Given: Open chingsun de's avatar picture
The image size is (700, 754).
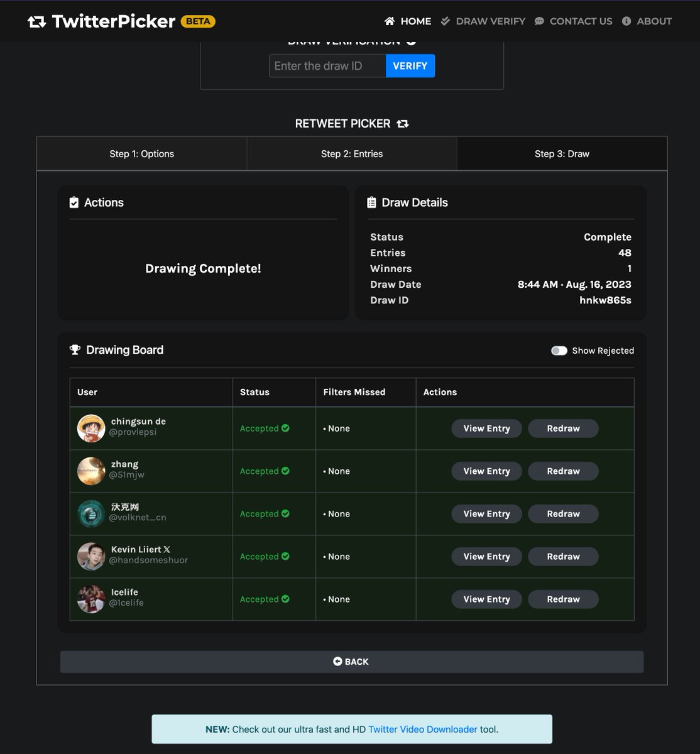Looking at the screenshot, I should click(x=91, y=429).
